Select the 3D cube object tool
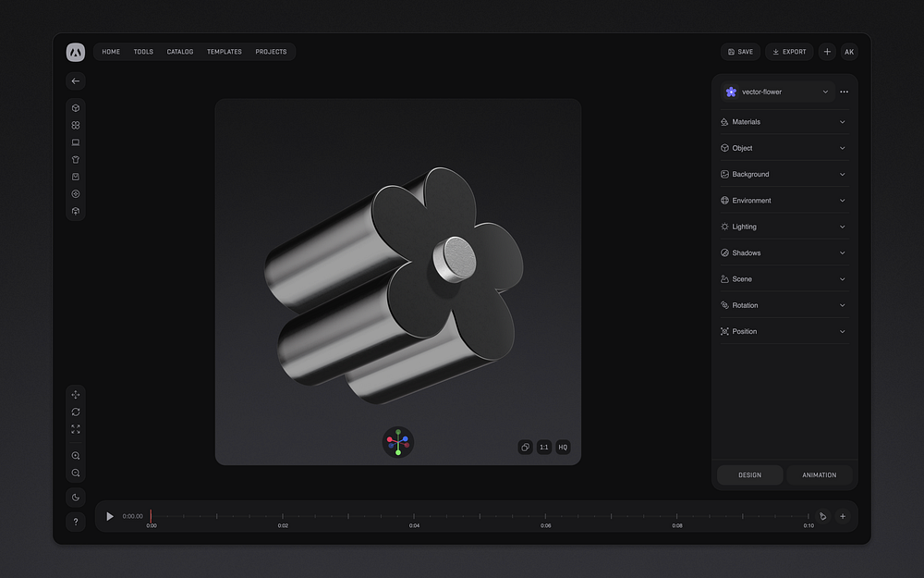Viewport: 924px width, 578px height. click(76, 108)
